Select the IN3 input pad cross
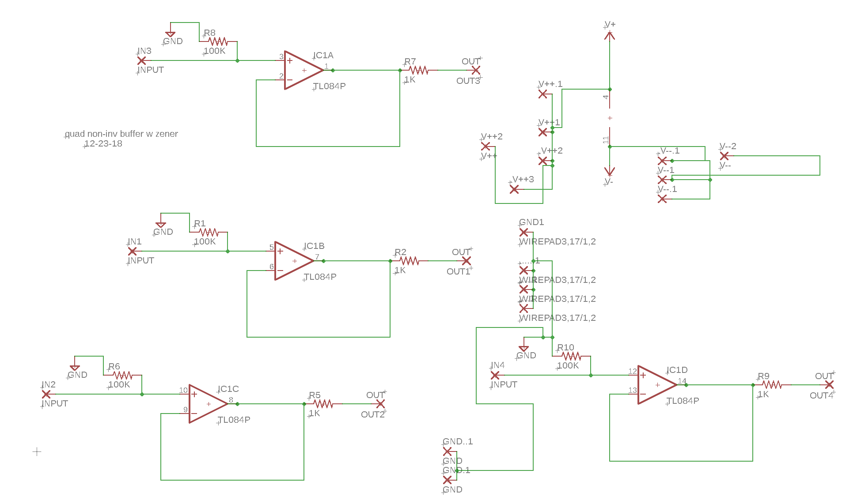Screen dimensions: 861x504 142,60
